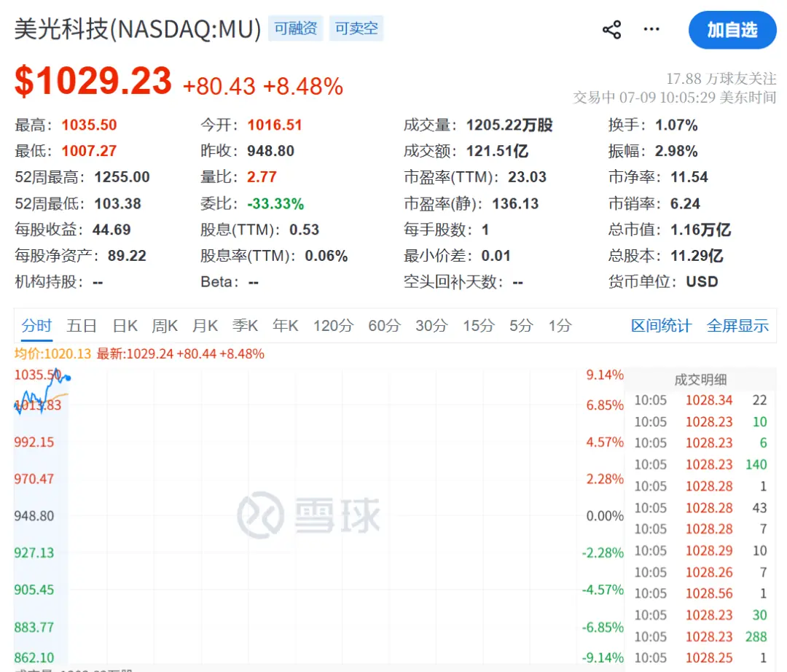Click the 最小价差 value 0.01

[496, 256]
